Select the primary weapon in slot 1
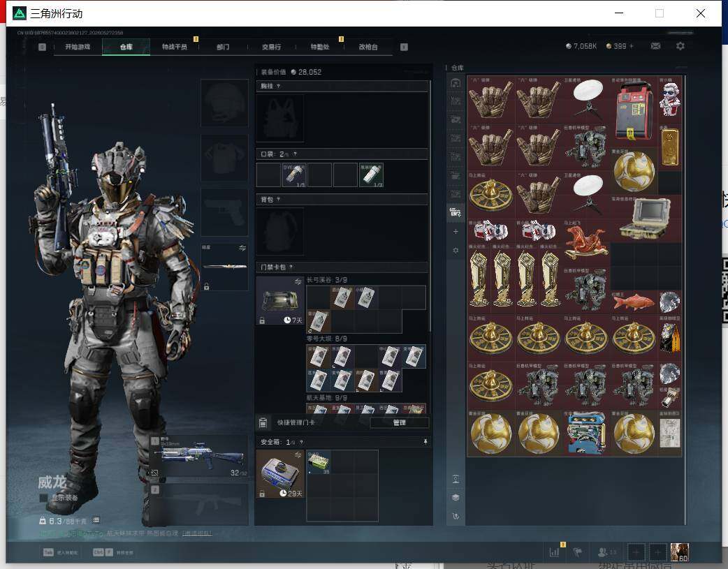This screenshot has width=728, height=569. tap(198, 456)
